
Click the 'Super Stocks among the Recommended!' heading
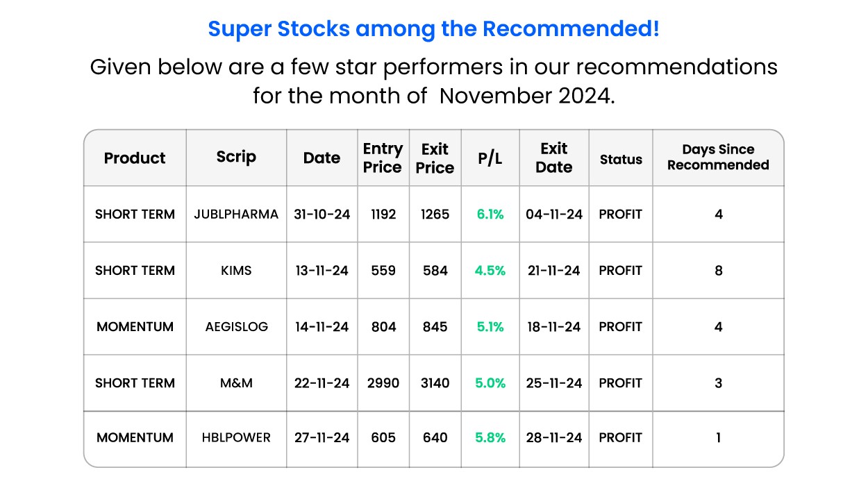pos(433,29)
